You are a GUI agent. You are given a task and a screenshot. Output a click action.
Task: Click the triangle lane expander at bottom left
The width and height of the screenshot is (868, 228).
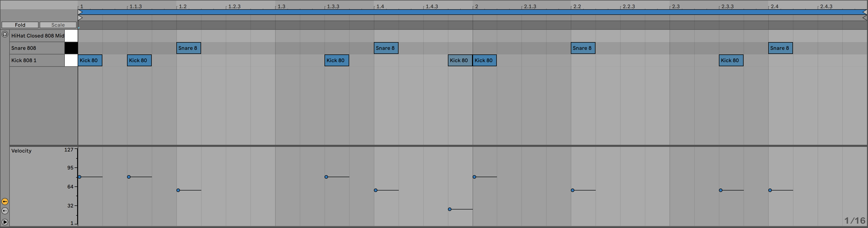pyautogui.click(x=5, y=222)
